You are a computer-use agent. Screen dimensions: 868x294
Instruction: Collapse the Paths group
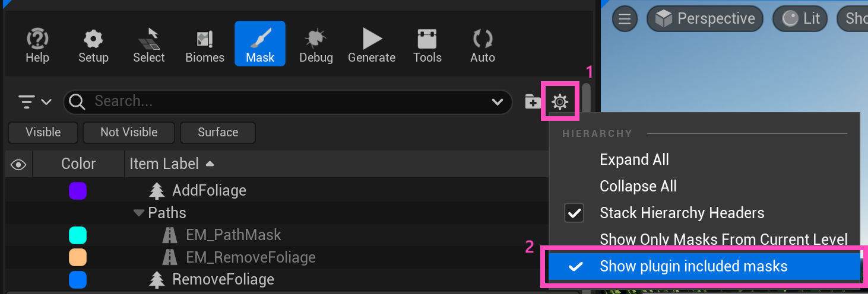coord(139,213)
